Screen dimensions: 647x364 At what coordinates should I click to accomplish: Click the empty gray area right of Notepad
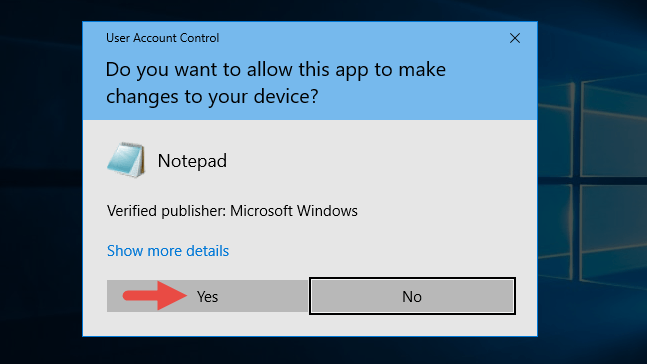pos(371,161)
